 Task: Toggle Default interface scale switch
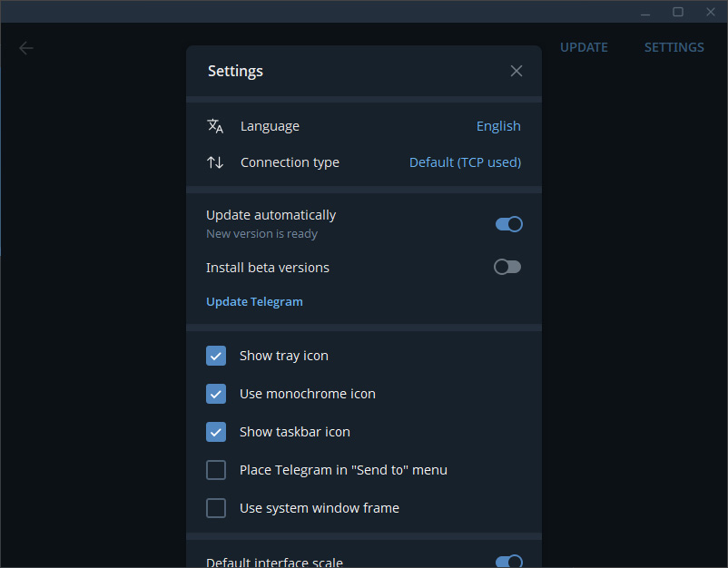click(508, 562)
